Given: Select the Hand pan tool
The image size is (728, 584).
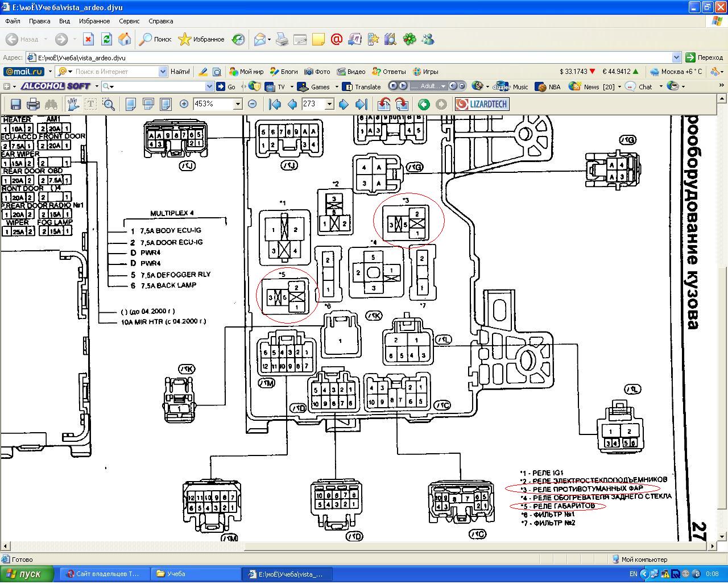Looking at the screenshot, I should (73, 104).
